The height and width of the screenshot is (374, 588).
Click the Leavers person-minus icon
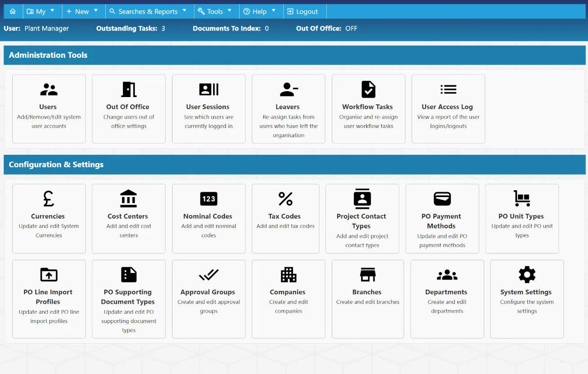tap(289, 89)
